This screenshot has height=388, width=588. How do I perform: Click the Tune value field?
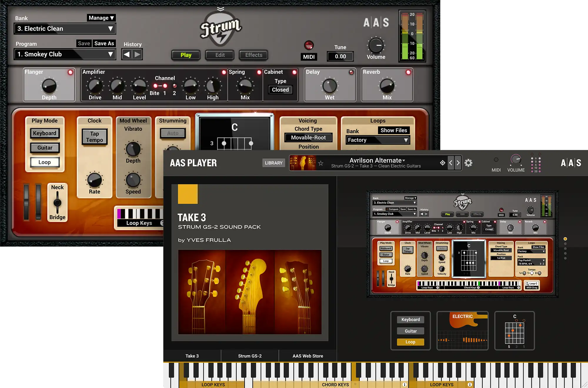(x=340, y=56)
